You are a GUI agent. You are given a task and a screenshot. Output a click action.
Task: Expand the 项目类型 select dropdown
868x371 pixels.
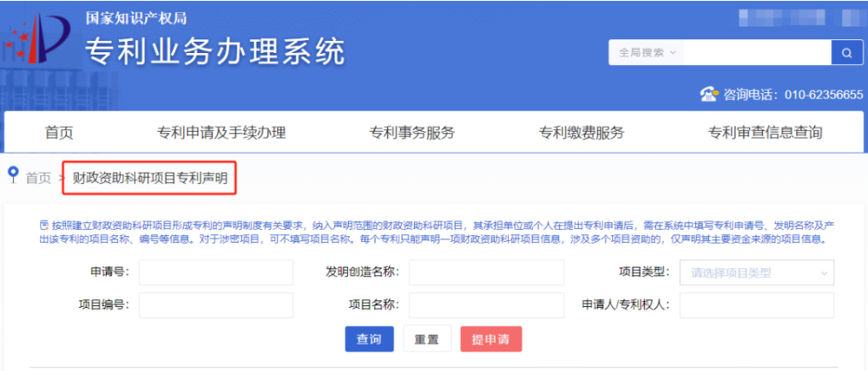click(756, 273)
